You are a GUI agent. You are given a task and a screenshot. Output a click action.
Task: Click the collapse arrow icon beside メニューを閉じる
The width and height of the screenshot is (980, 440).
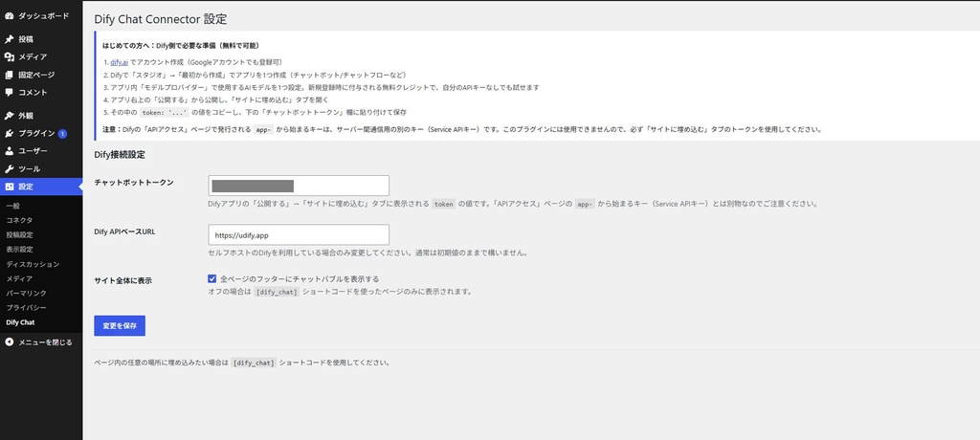coord(9,341)
